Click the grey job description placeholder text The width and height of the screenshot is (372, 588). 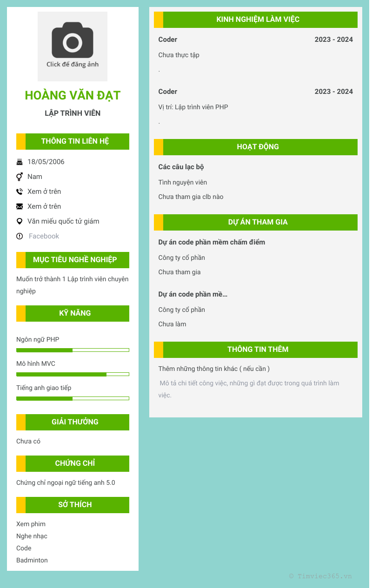point(249,389)
